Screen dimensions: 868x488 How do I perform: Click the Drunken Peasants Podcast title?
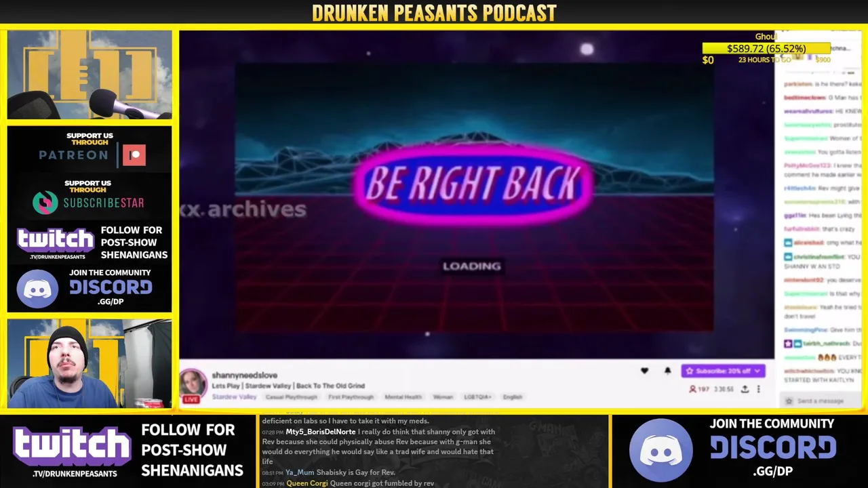tap(434, 13)
